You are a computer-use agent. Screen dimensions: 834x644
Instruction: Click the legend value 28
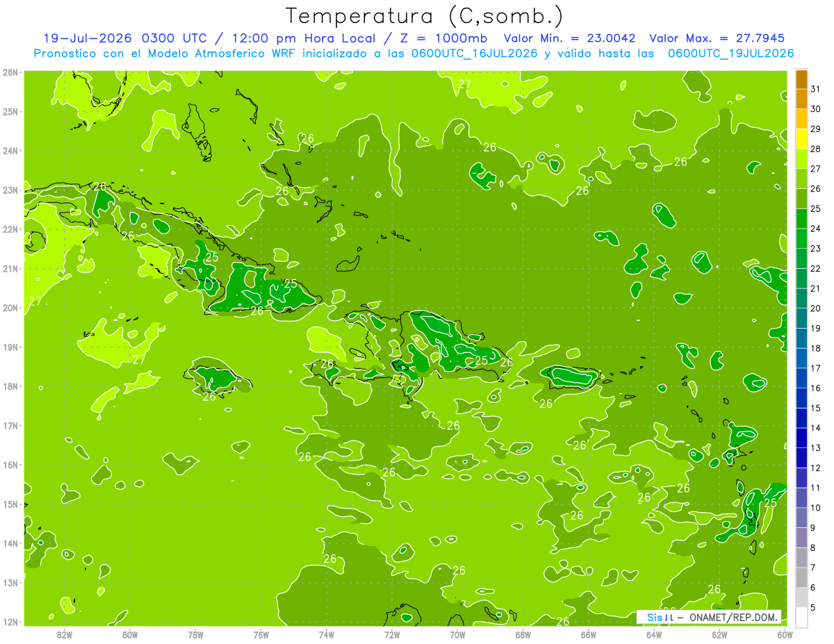pyautogui.click(x=815, y=149)
